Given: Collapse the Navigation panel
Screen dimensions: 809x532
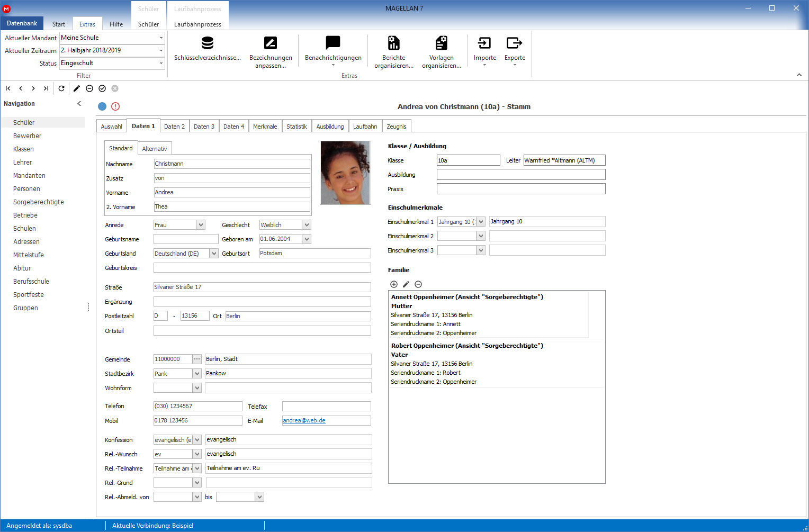Looking at the screenshot, I should click(79, 104).
